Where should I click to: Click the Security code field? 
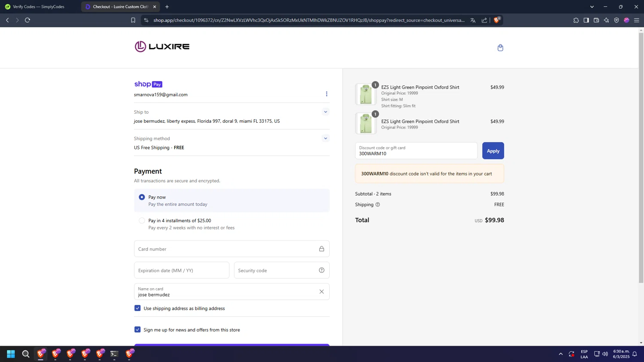coord(282,270)
